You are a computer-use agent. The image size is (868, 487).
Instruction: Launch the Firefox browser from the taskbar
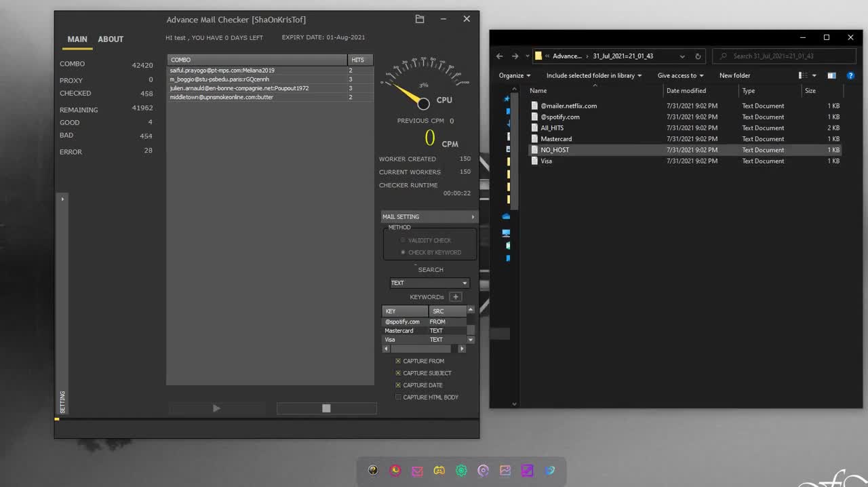pyautogui.click(x=395, y=470)
